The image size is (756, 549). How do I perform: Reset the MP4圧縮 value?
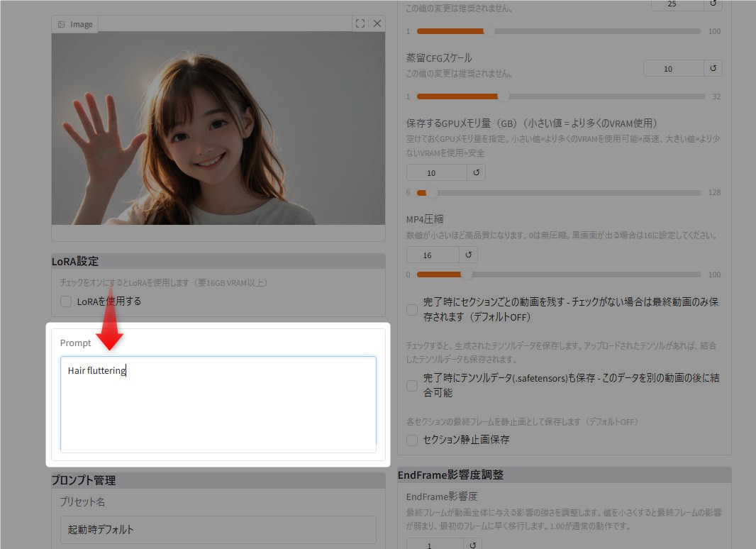coord(468,255)
